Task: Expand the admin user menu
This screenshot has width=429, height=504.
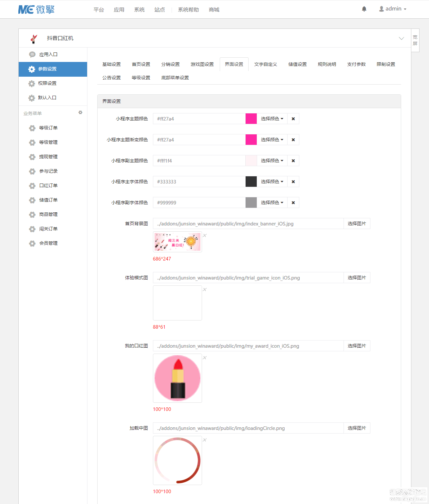Action: tap(393, 9)
